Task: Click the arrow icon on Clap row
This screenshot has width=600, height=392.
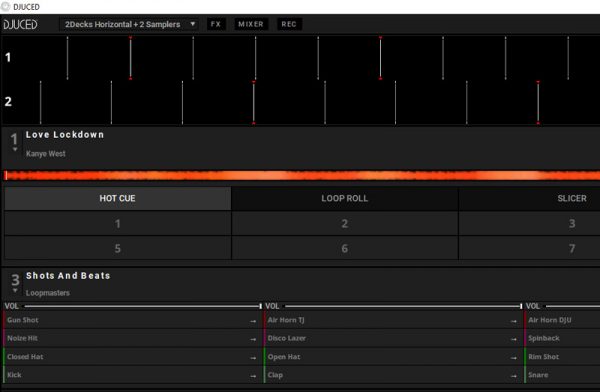Action: click(514, 376)
